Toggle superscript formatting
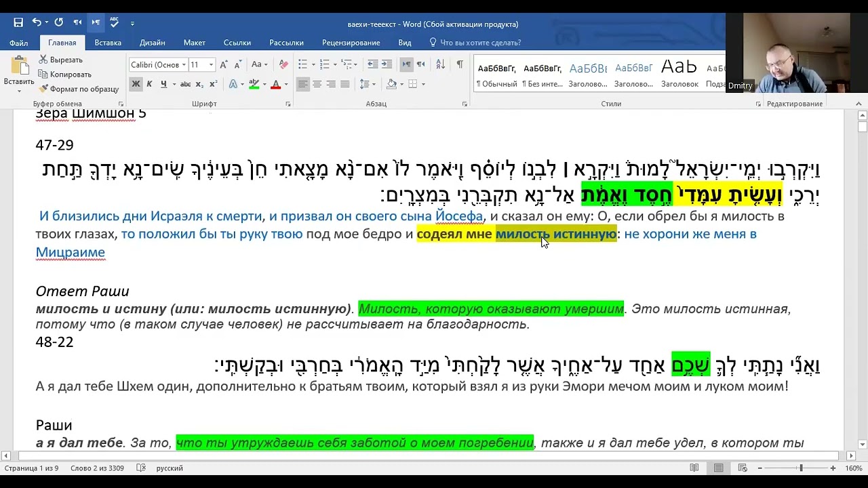Viewport: 868px width, 488px height. (212, 84)
